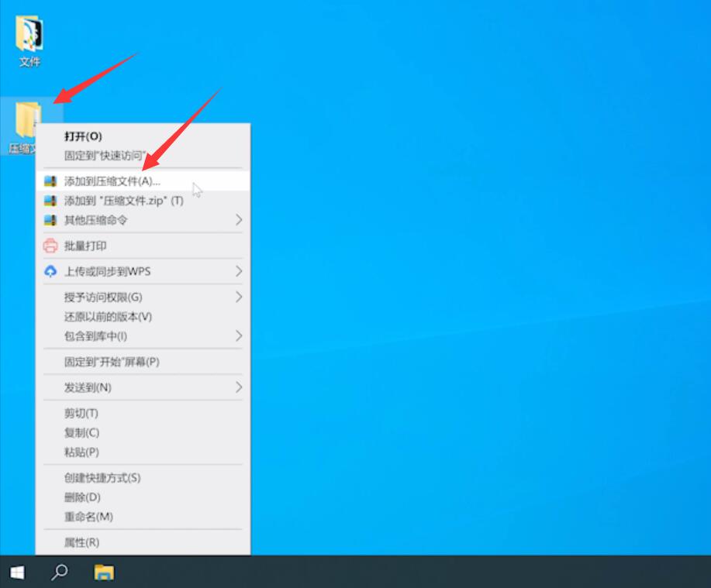Screen dimensions: 711x588
Task: Choose 删除(D) from the context menu
Action: (x=143, y=497)
